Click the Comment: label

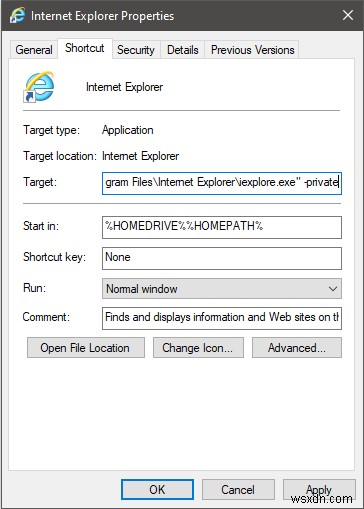(x=46, y=317)
